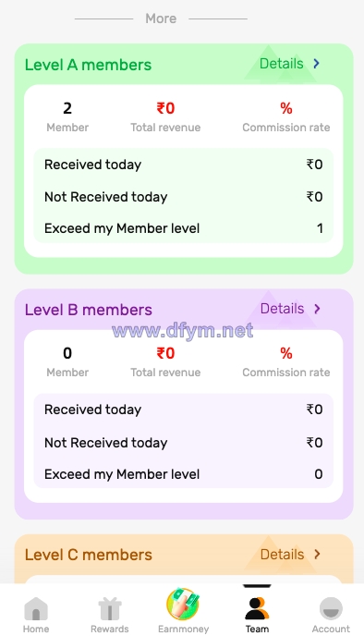Open Details link for Level B members
The height and width of the screenshot is (636, 364).
click(x=282, y=309)
